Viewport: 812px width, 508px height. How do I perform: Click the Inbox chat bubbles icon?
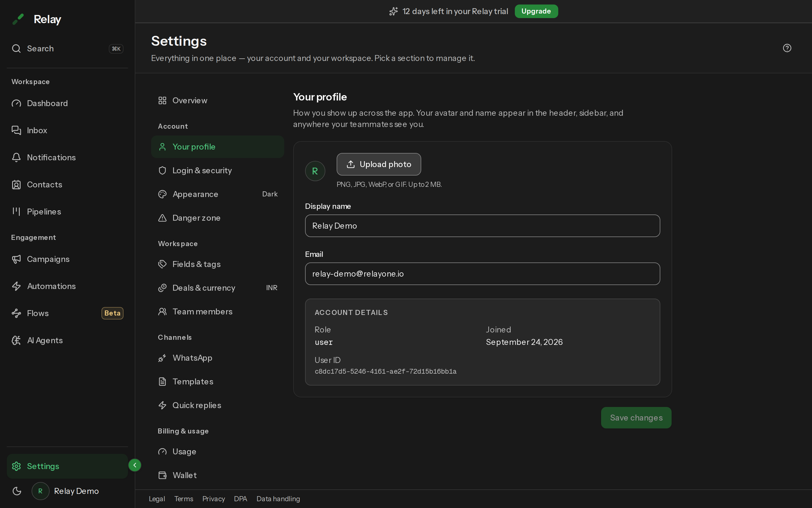click(x=16, y=130)
